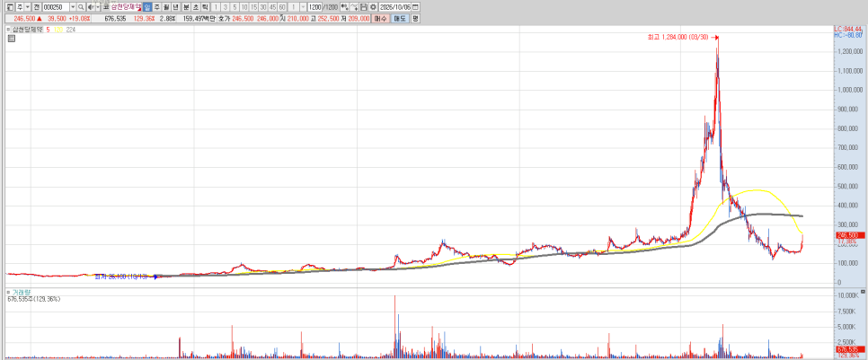Click the 코 KOSDAQ market badge
Viewport: 868px width, 360px height.
105,7
